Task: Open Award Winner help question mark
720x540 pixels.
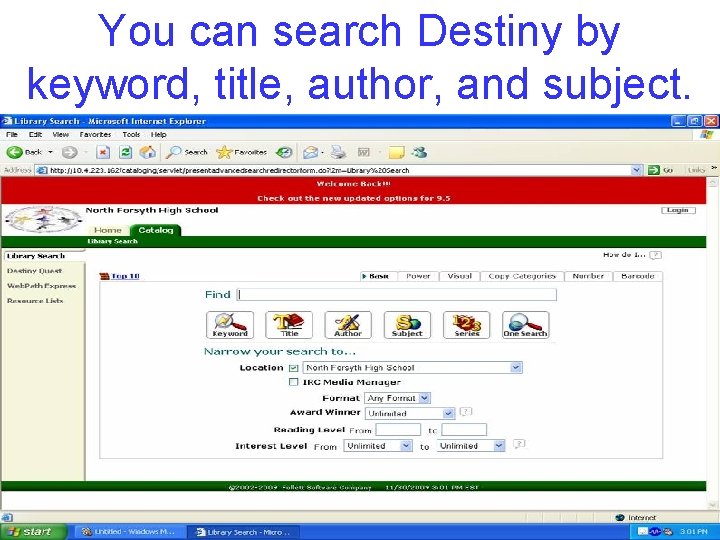Action: point(466,411)
